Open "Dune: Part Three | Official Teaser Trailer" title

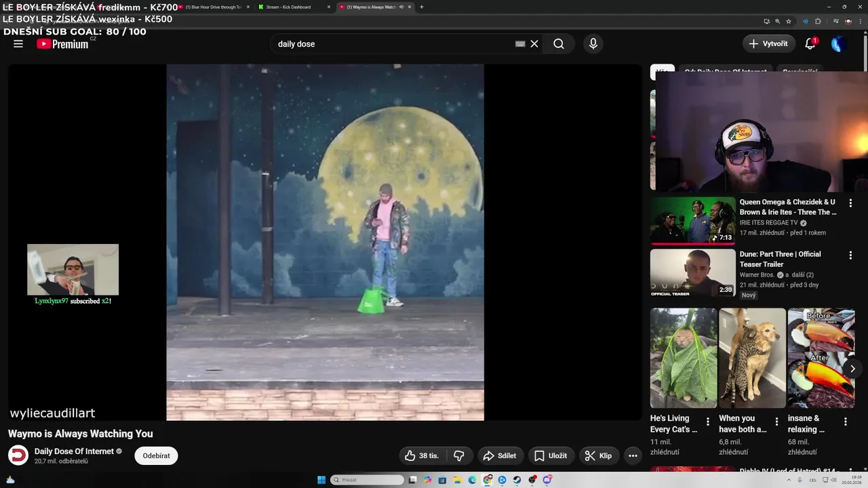tap(780, 259)
